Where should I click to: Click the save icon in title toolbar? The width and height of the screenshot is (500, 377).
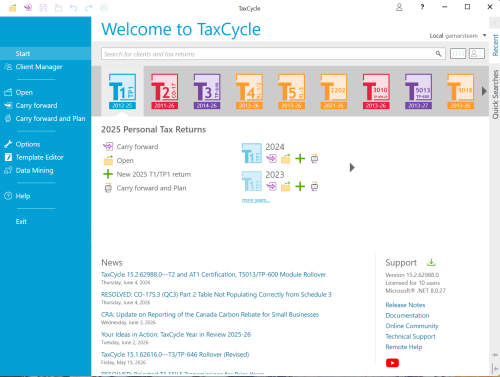43,8
